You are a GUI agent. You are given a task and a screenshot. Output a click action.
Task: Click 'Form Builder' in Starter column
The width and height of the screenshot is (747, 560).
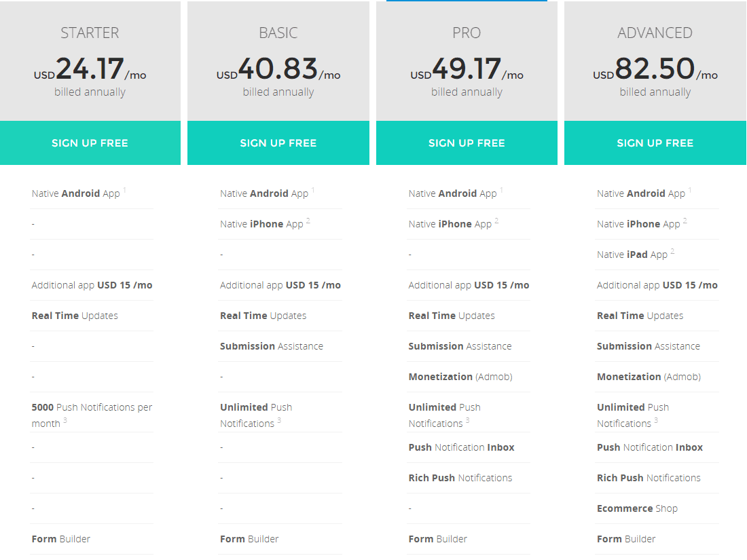pyautogui.click(x=61, y=539)
